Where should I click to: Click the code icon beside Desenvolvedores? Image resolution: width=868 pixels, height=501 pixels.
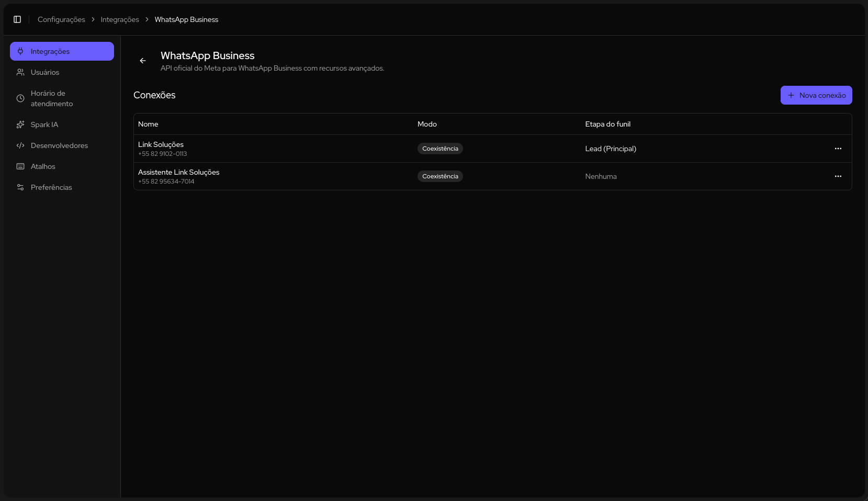(20, 145)
